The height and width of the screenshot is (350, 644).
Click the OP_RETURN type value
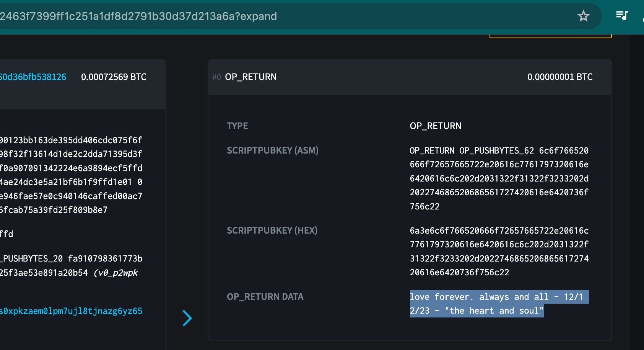tap(436, 126)
